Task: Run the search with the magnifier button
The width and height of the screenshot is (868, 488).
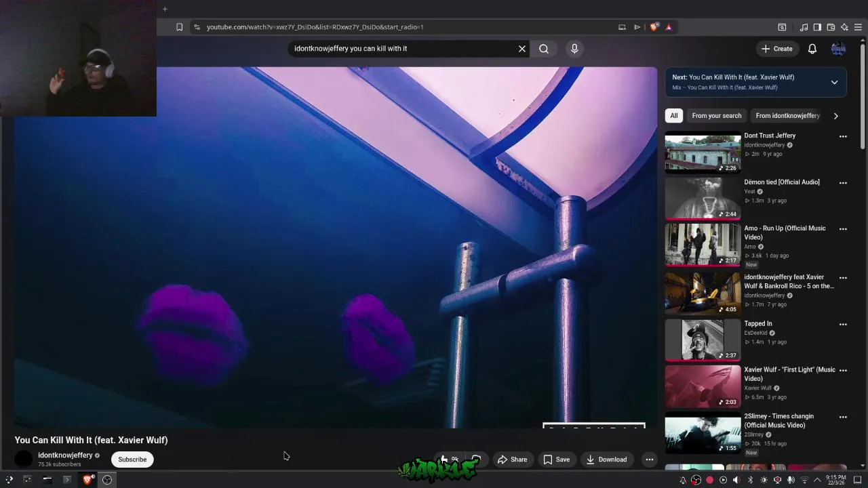Action: coord(544,49)
